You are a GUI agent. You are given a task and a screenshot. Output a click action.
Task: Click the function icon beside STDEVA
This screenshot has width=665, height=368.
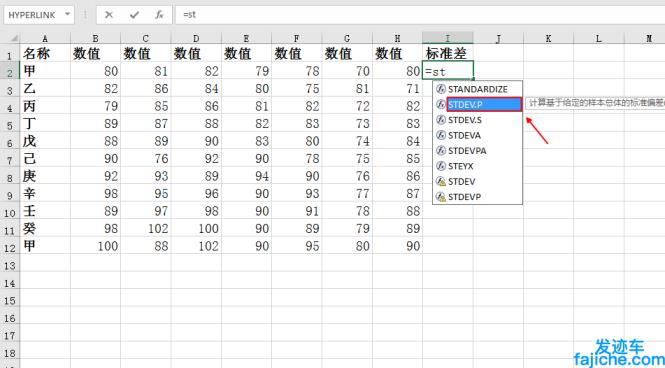coord(441,135)
